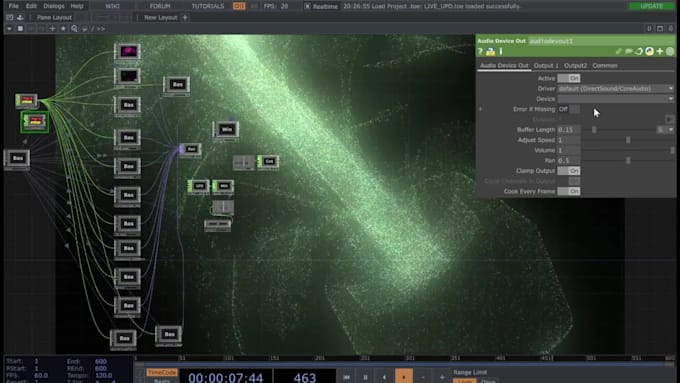The height and width of the screenshot is (383, 680).
Task: Click the square icon in network toolbar
Action: (x=20, y=29)
